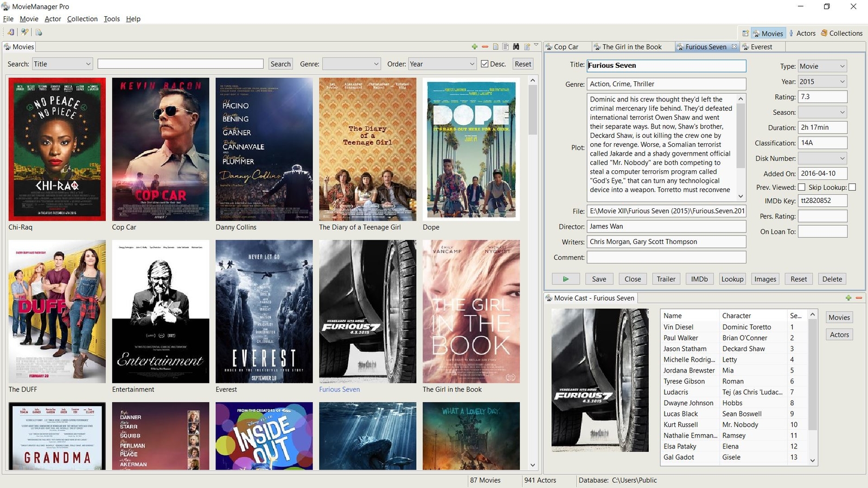This screenshot has height=488, width=868.
Task: Open the File menu
Action: point(8,19)
